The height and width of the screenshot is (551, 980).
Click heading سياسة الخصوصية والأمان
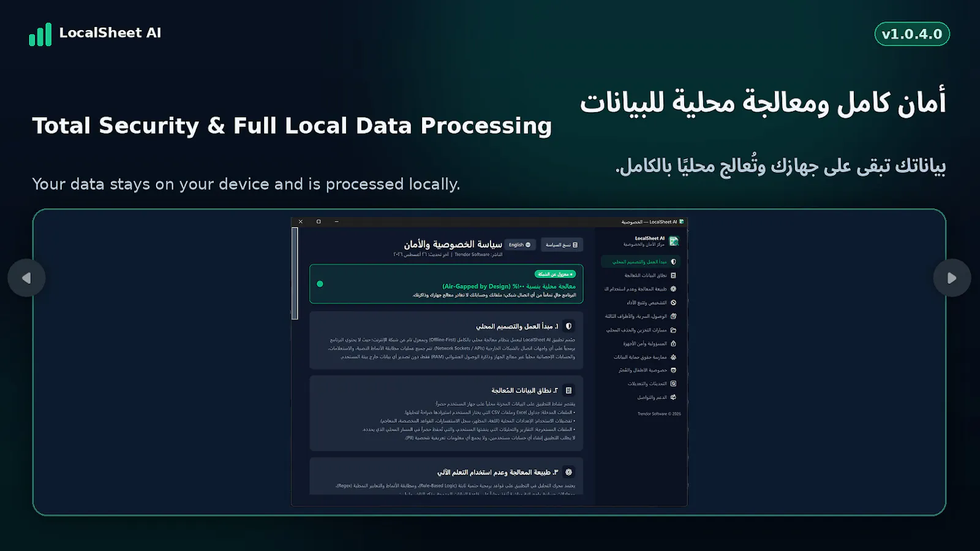click(453, 244)
